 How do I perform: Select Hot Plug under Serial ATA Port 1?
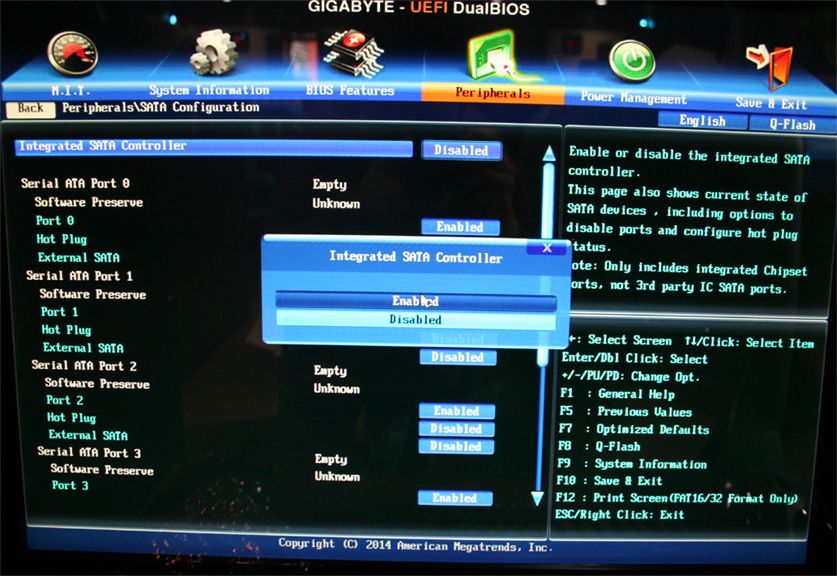(67, 330)
